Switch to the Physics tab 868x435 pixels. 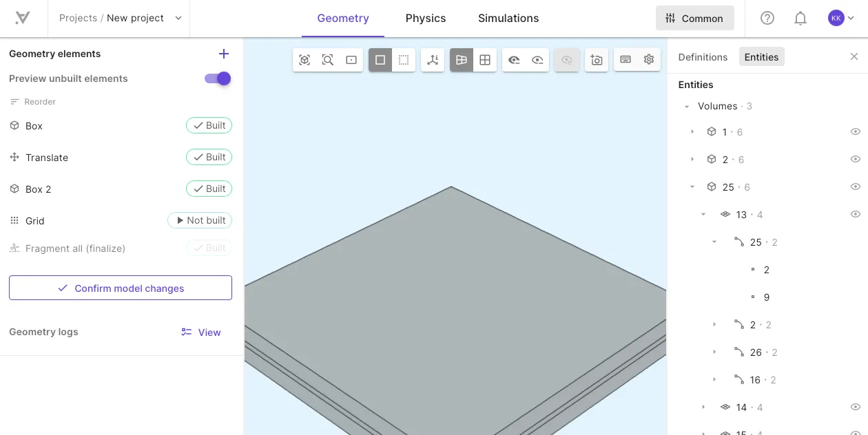tap(426, 19)
